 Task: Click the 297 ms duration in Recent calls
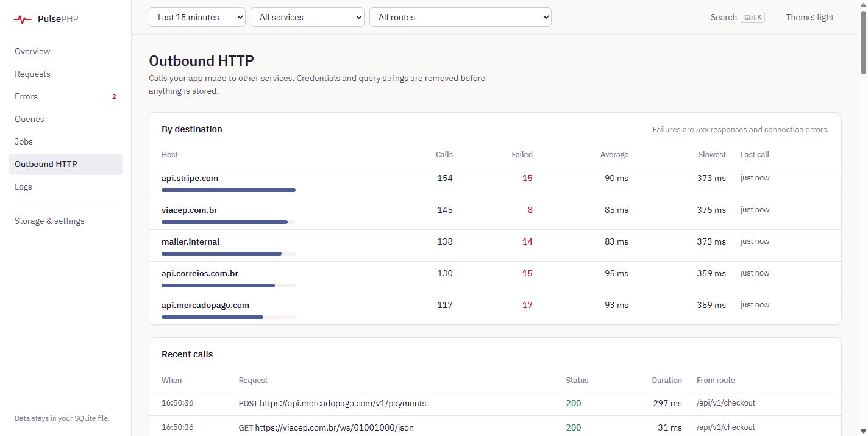pyautogui.click(x=667, y=403)
